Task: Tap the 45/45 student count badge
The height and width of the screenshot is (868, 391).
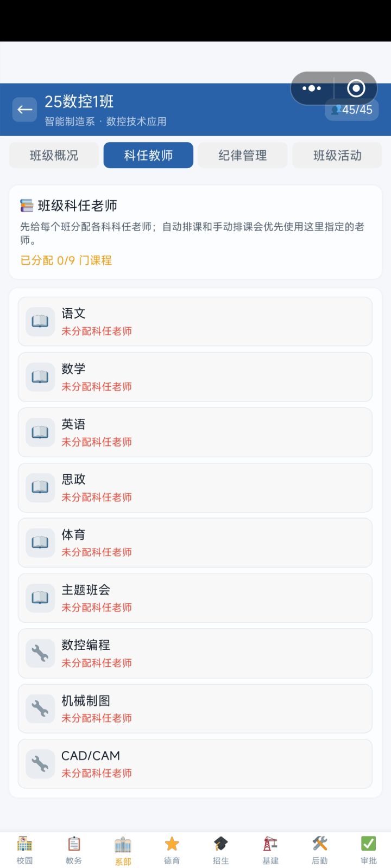Action: tap(352, 110)
